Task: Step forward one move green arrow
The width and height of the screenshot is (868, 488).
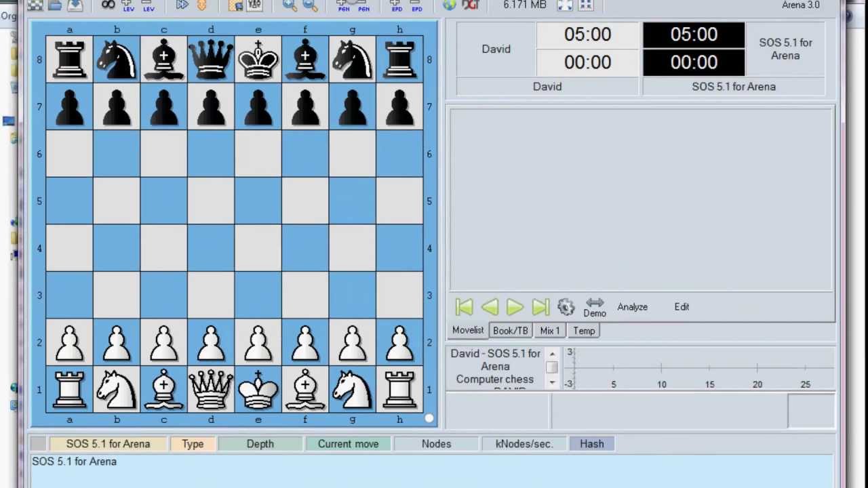Action: point(515,307)
